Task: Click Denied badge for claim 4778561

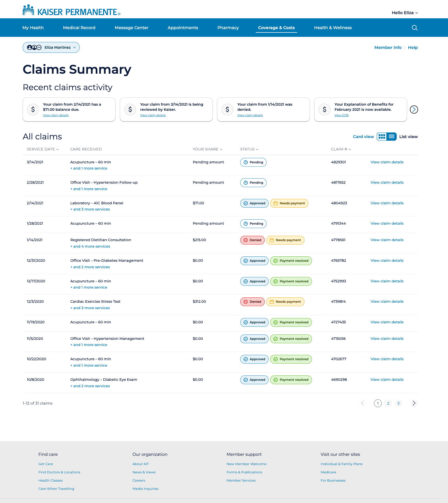Action: [x=252, y=240]
